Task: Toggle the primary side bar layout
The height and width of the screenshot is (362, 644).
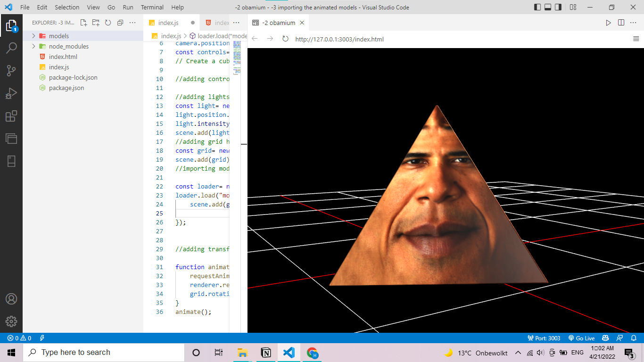Action: point(537,7)
